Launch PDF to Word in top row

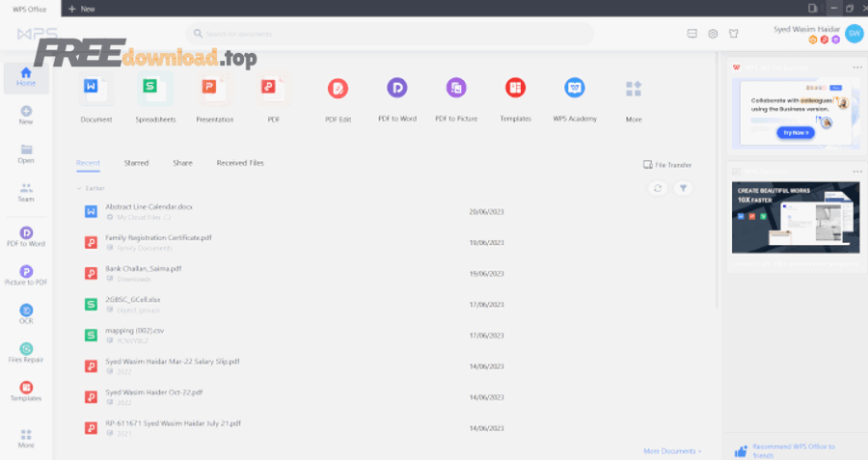click(397, 97)
